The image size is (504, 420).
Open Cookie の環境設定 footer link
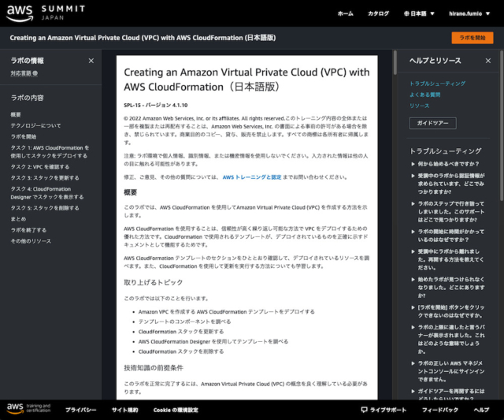(176, 410)
